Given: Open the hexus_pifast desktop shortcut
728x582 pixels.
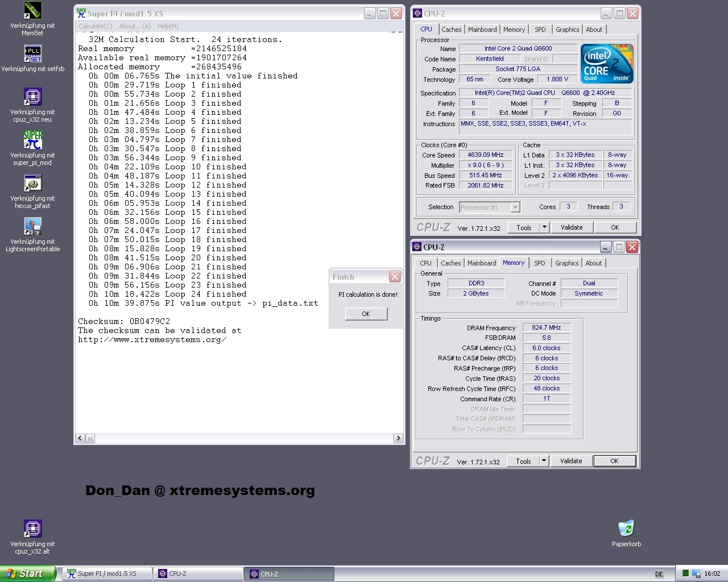Looking at the screenshot, I should 32,184.
